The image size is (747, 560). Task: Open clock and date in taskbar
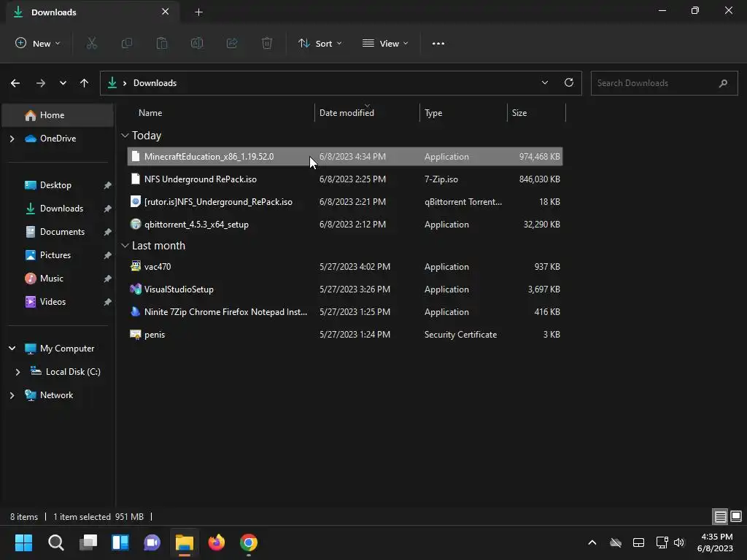[x=715, y=542]
